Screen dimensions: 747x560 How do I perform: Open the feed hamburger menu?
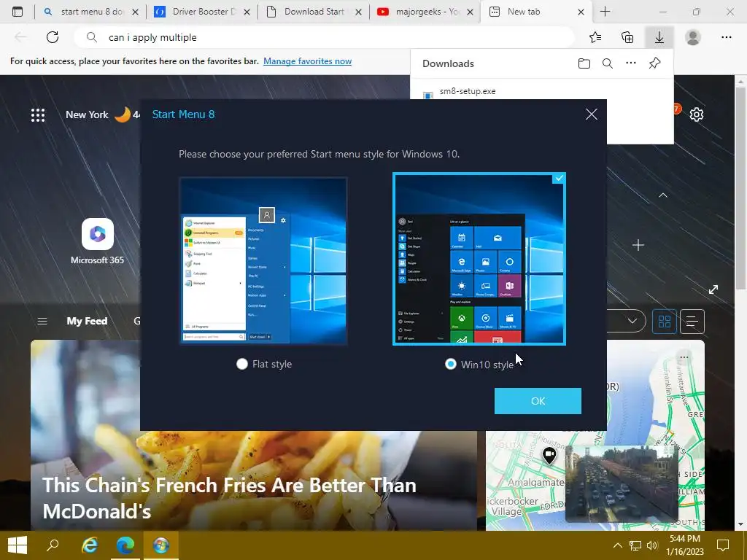click(x=42, y=322)
